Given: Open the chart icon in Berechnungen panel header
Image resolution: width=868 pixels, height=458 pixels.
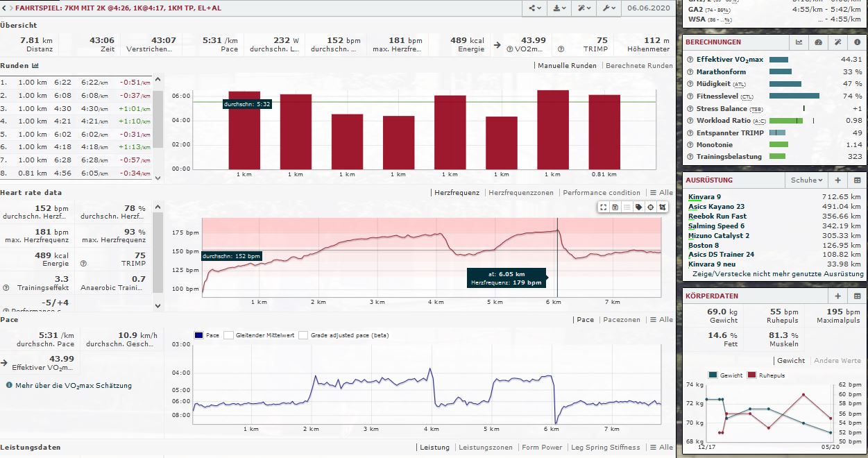Looking at the screenshot, I should point(799,42).
